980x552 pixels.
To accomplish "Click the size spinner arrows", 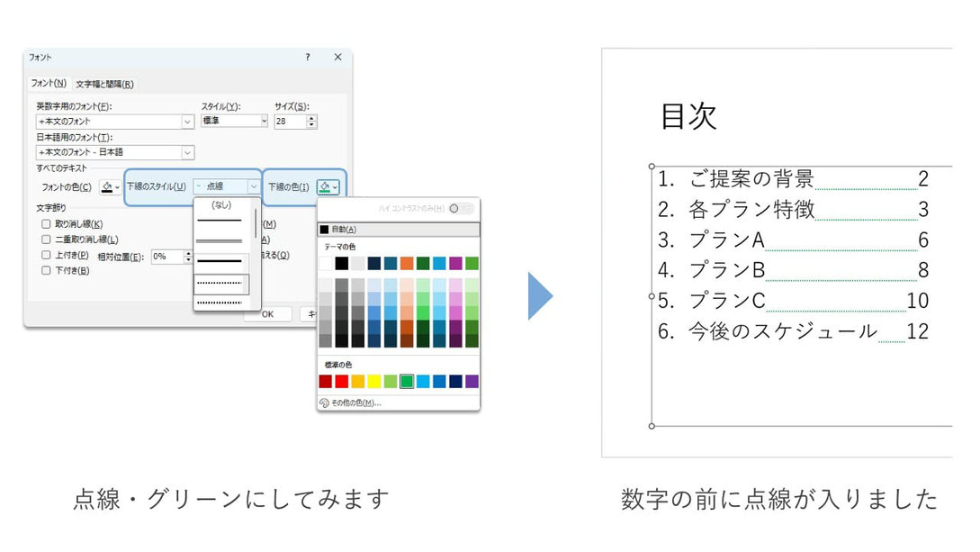I will (x=312, y=122).
